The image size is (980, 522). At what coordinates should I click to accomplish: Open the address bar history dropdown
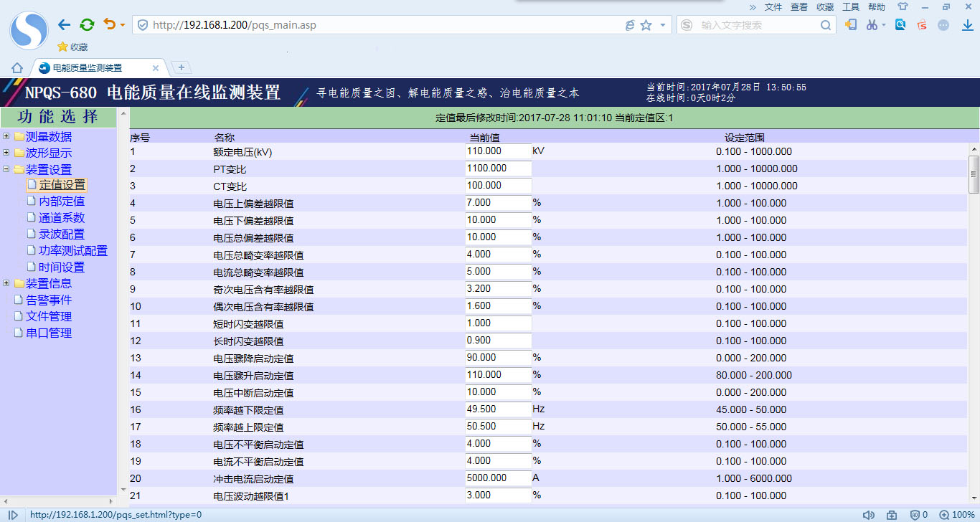pyautogui.click(x=662, y=25)
